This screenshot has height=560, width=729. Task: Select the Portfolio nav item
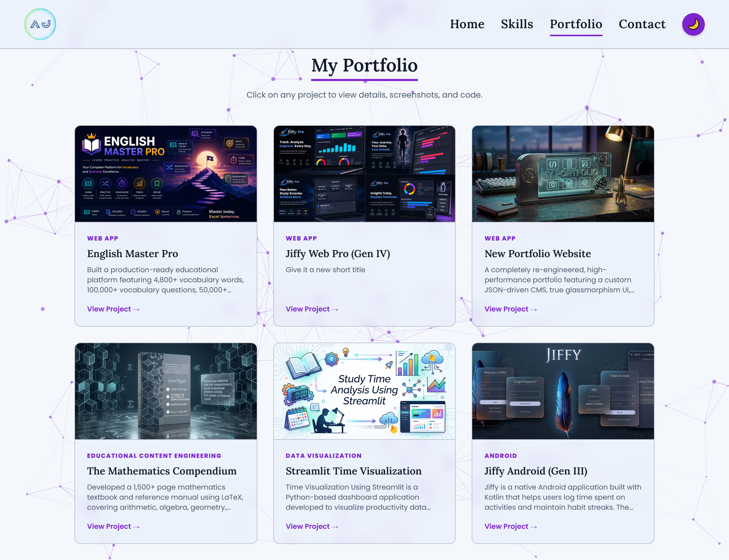click(576, 24)
